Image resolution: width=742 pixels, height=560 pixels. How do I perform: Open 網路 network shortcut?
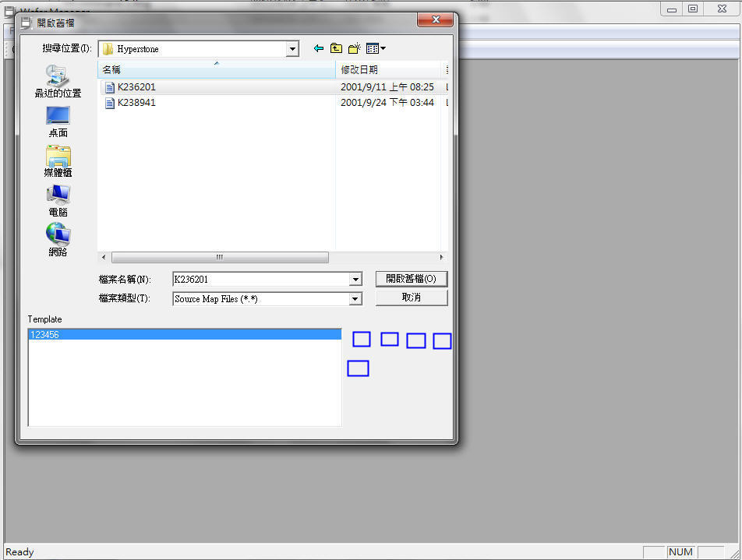coord(58,240)
